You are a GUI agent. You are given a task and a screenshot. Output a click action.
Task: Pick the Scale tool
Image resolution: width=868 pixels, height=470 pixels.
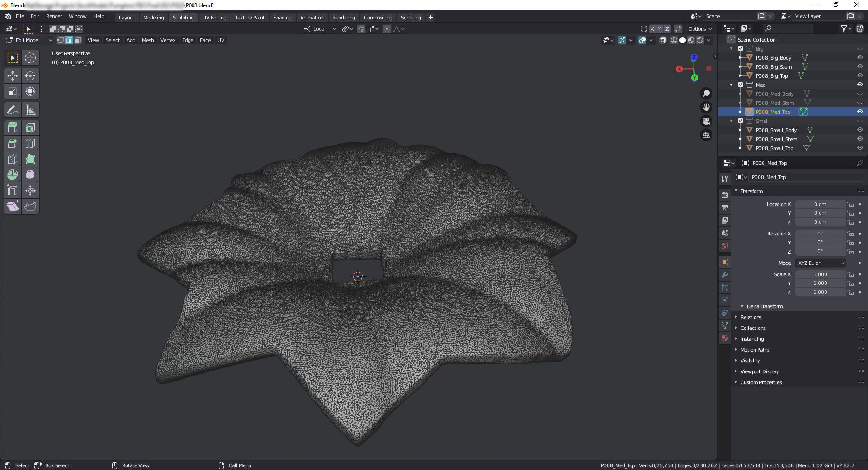[13, 92]
